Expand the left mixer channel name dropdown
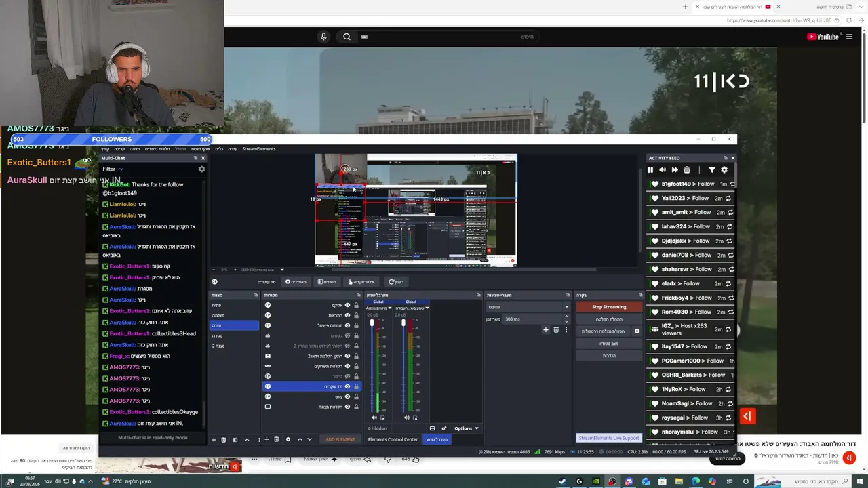 pyautogui.click(x=389, y=308)
